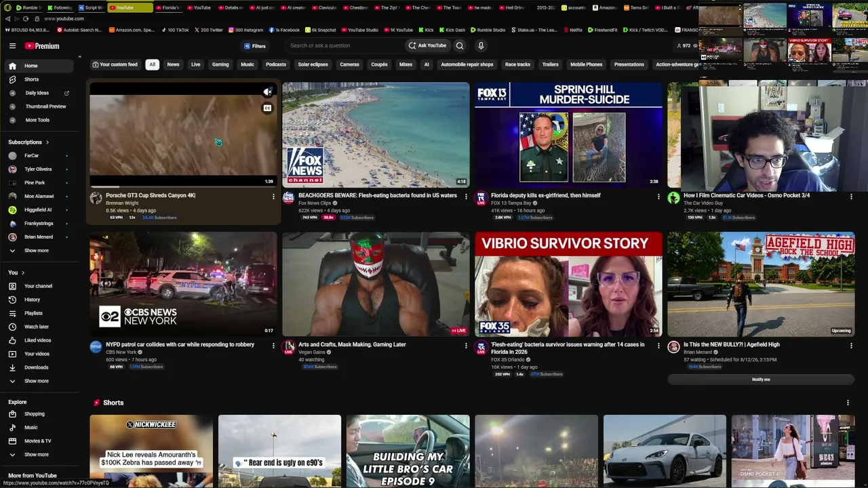The image size is (868, 488).
Task: Switch to the Florida's browser tab
Action: tap(167, 7)
